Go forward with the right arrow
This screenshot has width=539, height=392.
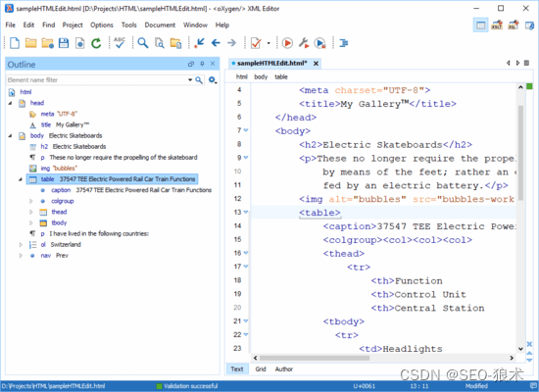coord(231,43)
